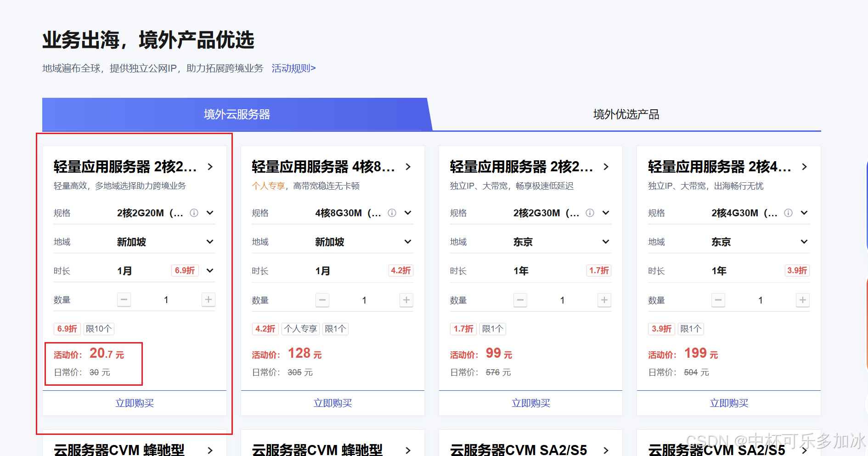This screenshot has height=456, width=868.
Task: Select the 境外云服务器 tab
Action: coord(237,114)
